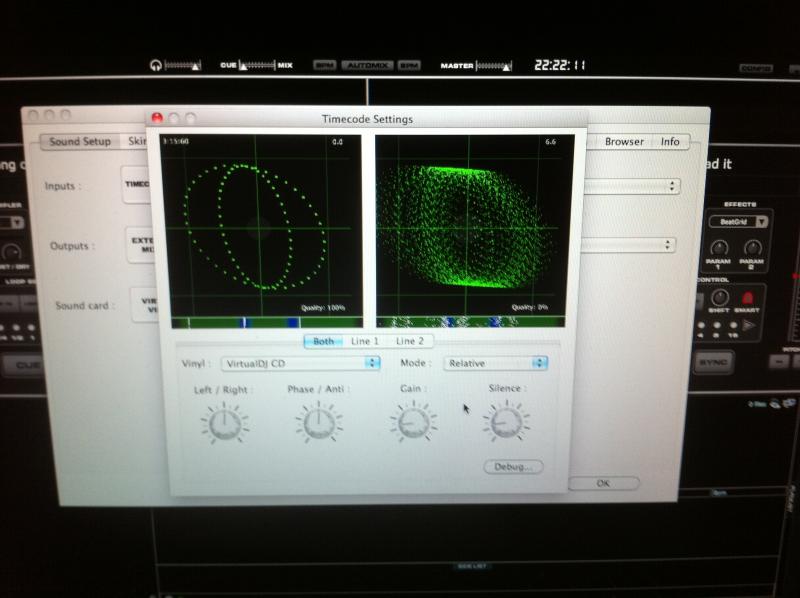Click the left timecode scope display

(x=261, y=225)
